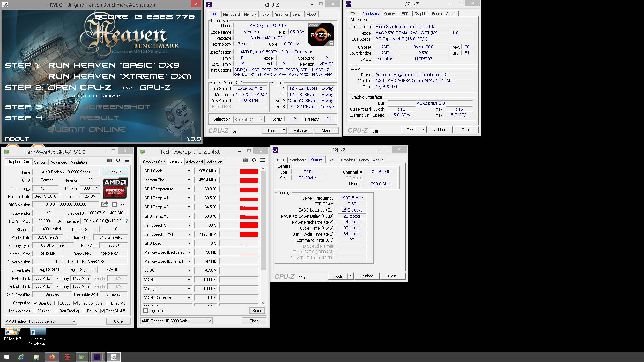Expand the Memory Clock sensor dropdown
The height and width of the screenshot is (362, 644).
(x=189, y=180)
